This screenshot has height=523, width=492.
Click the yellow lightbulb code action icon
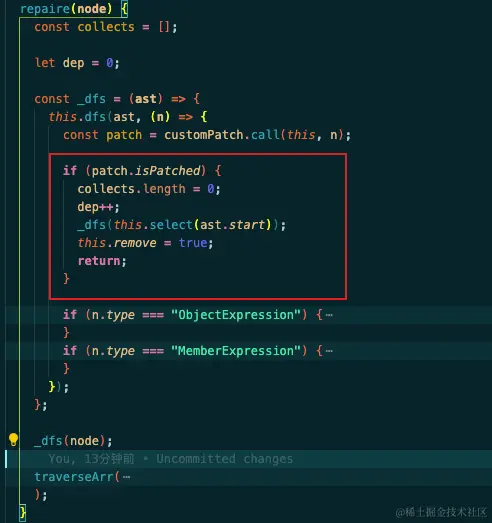pyautogui.click(x=13, y=440)
